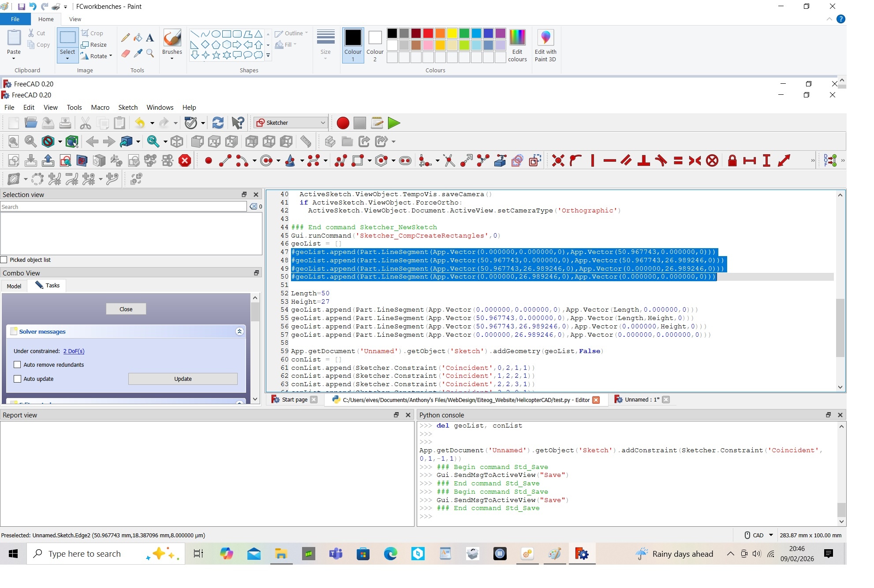The height and width of the screenshot is (588, 874).
Task: Open the Sketcher workbench selector
Action: click(322, 123)
